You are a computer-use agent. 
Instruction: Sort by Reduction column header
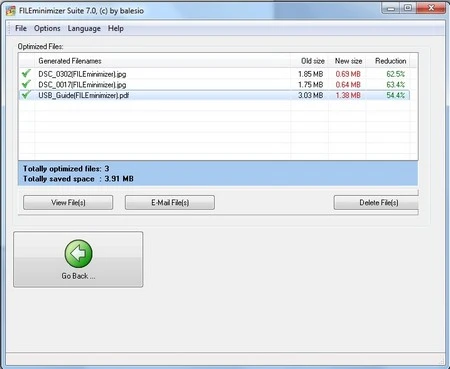tap(388, 61)
